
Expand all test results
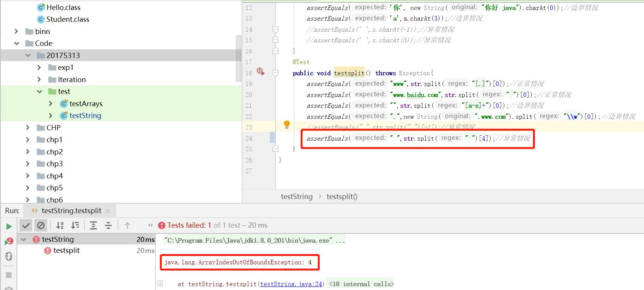[93, 225]
